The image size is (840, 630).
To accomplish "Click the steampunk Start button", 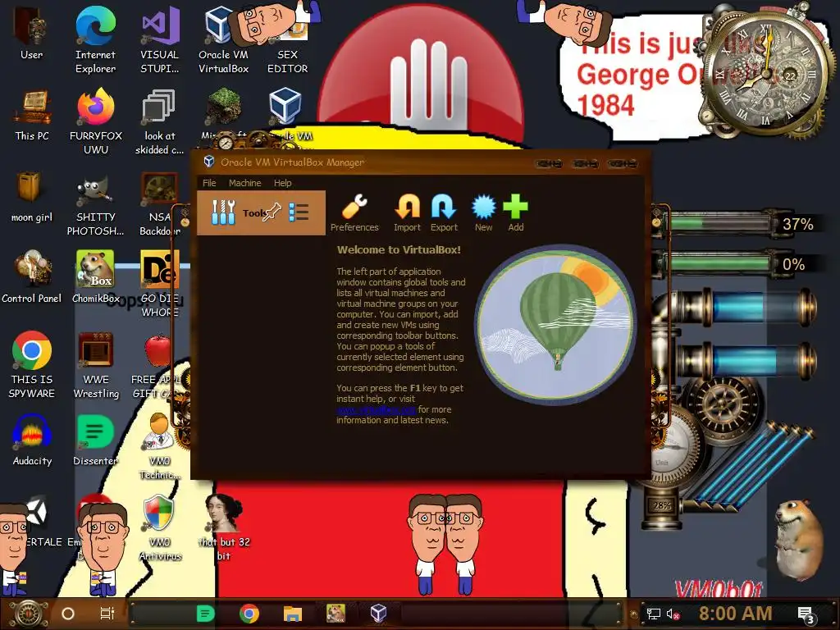I will click(x=30, y=614).
